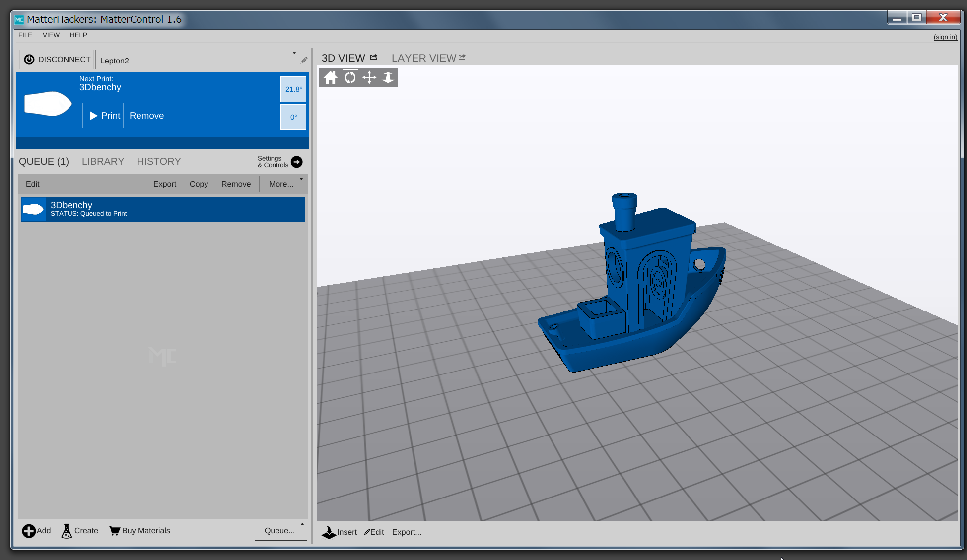Screen dimensions: 967x560
Task: Open the FILE menu
Action: (x=25, y=35)
